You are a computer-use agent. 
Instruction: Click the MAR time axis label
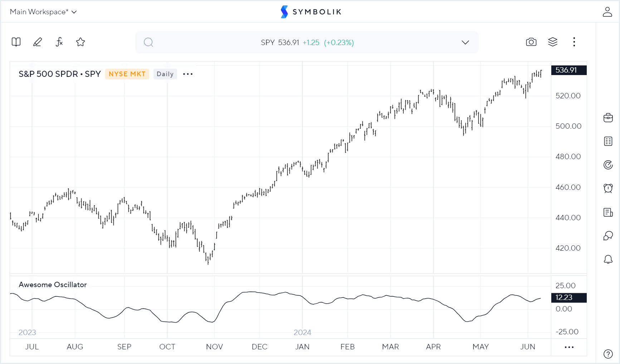390,347
